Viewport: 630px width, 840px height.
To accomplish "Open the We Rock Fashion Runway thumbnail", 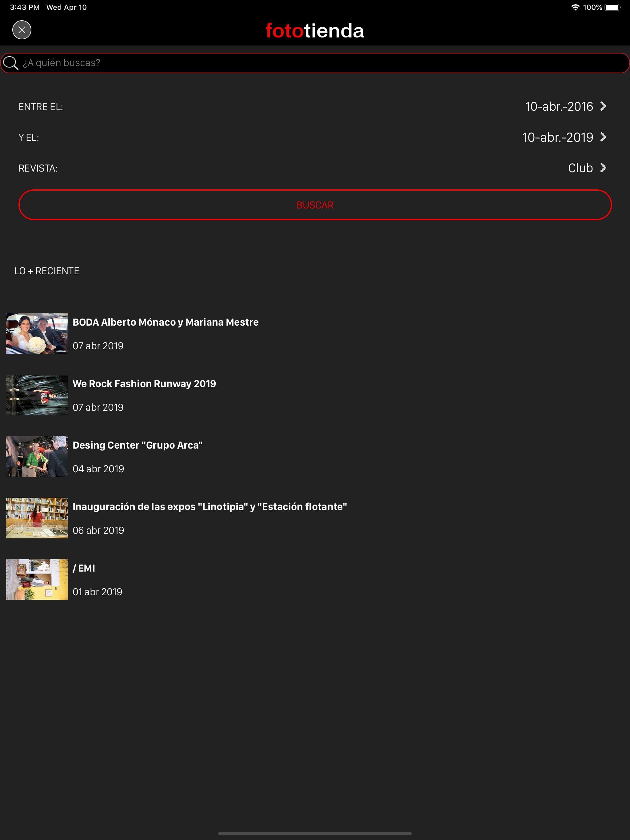I will click(x=37, y=395).
